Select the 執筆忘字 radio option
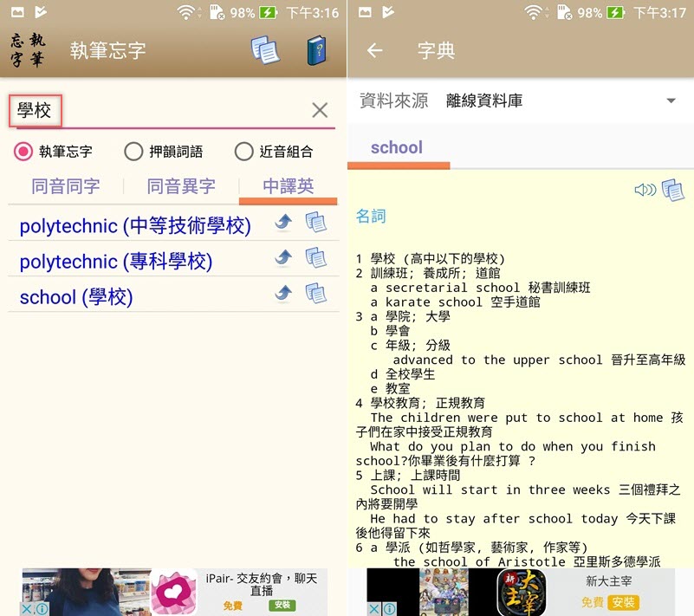694x616 pixels. (x=23, y=152)
